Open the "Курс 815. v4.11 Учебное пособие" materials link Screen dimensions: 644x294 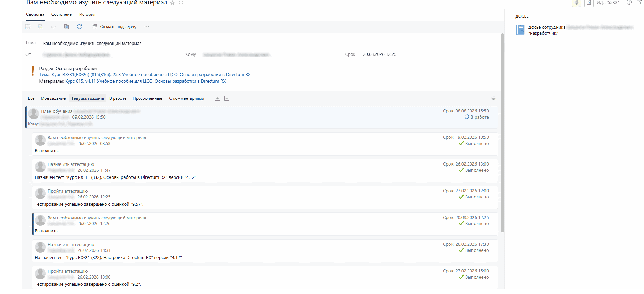(145, 81)
